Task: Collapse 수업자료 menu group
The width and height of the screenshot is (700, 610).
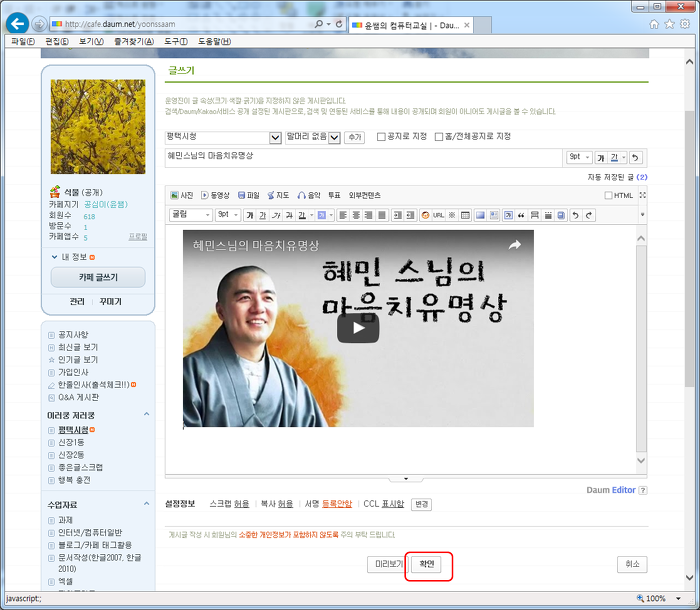Action: pos(146,504)
